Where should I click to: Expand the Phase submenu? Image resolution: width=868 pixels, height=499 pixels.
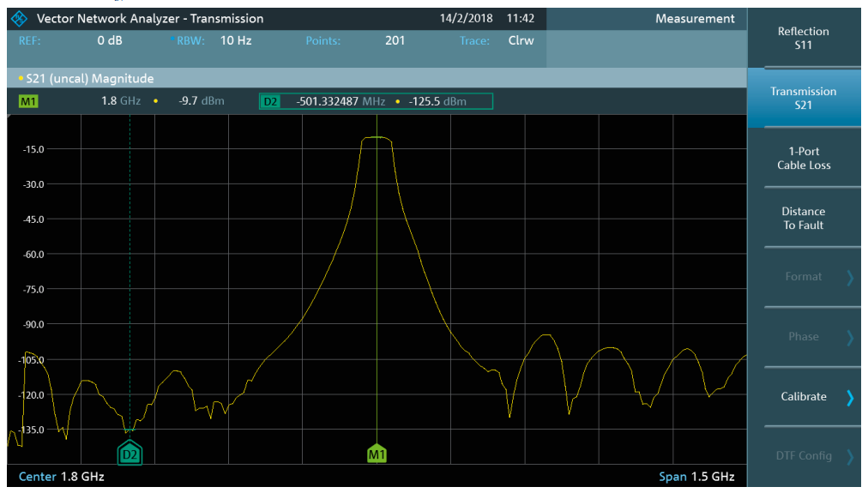803,337
